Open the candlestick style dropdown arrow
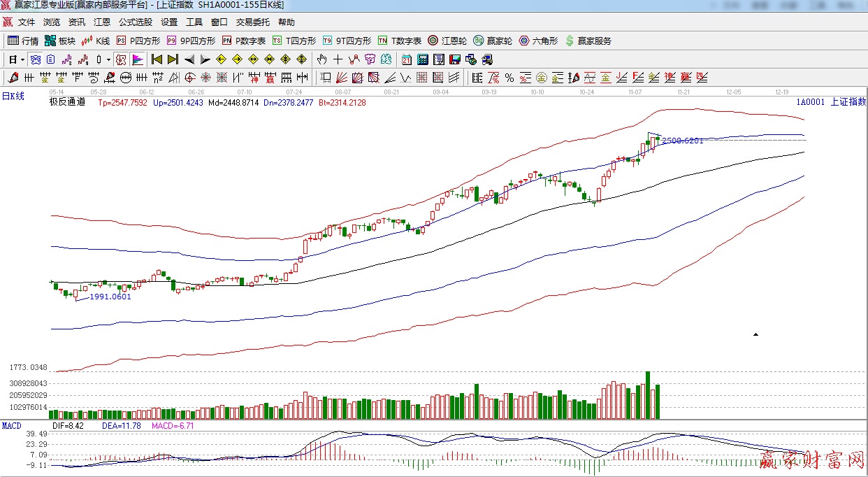 [x=108, y=59]
